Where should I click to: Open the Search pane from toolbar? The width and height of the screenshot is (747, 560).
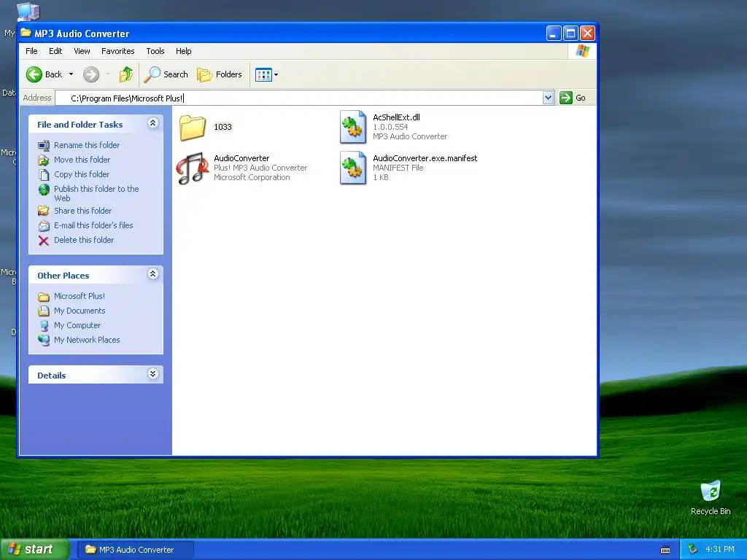[166, 74]
